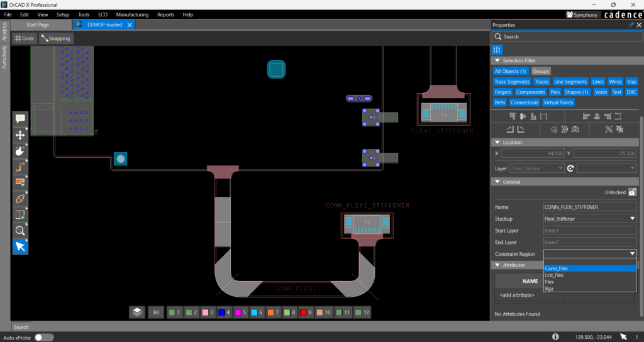The image size is (644, 342).
Task: Toggle the Vias selection filter
Action: 631,82
